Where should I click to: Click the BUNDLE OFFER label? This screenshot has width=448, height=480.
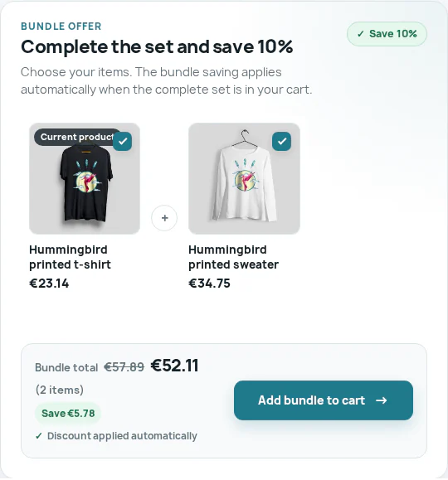61,27
